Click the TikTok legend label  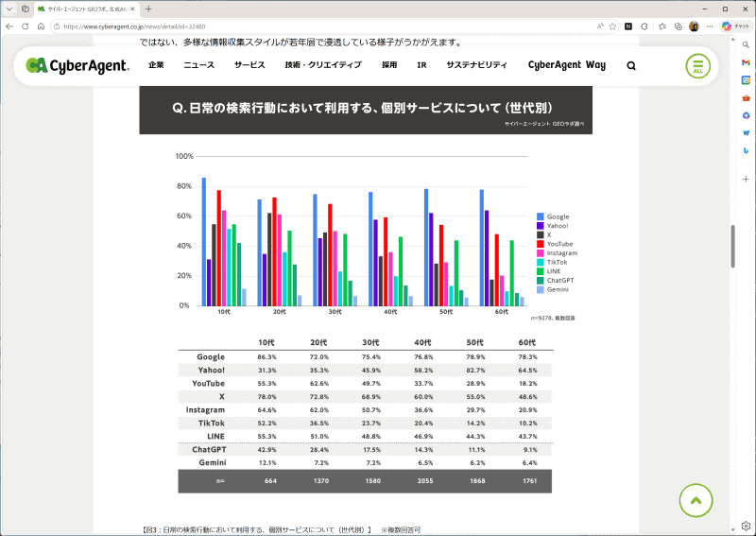[x=557, y=262]
